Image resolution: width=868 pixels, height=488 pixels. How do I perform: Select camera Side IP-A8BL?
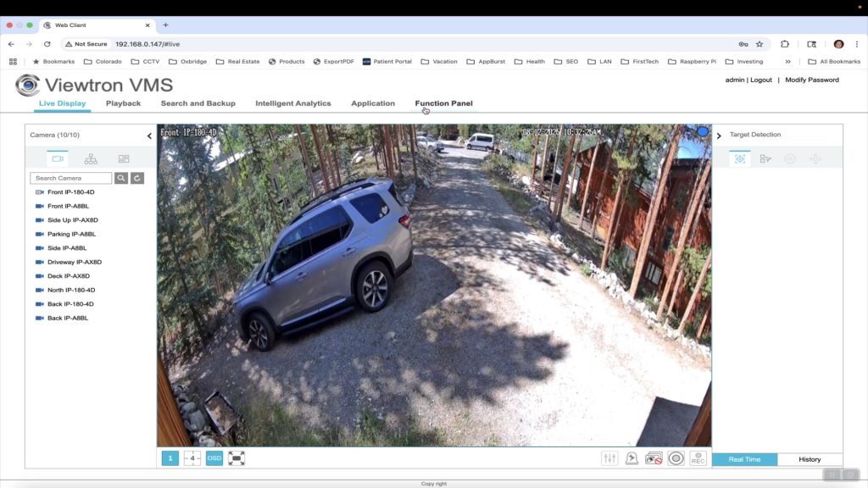pos(67,248)
